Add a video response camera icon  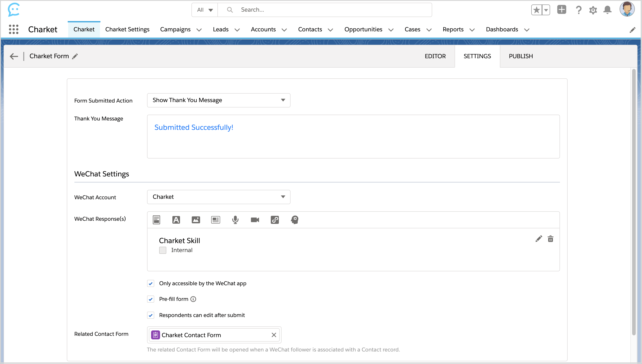coord(255,220)
